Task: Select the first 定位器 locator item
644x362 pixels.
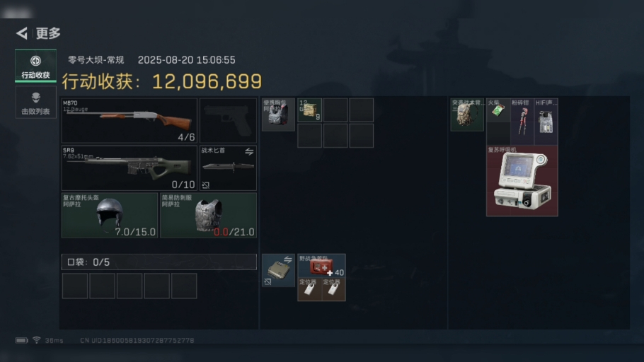Action: (x=310, y=289)
